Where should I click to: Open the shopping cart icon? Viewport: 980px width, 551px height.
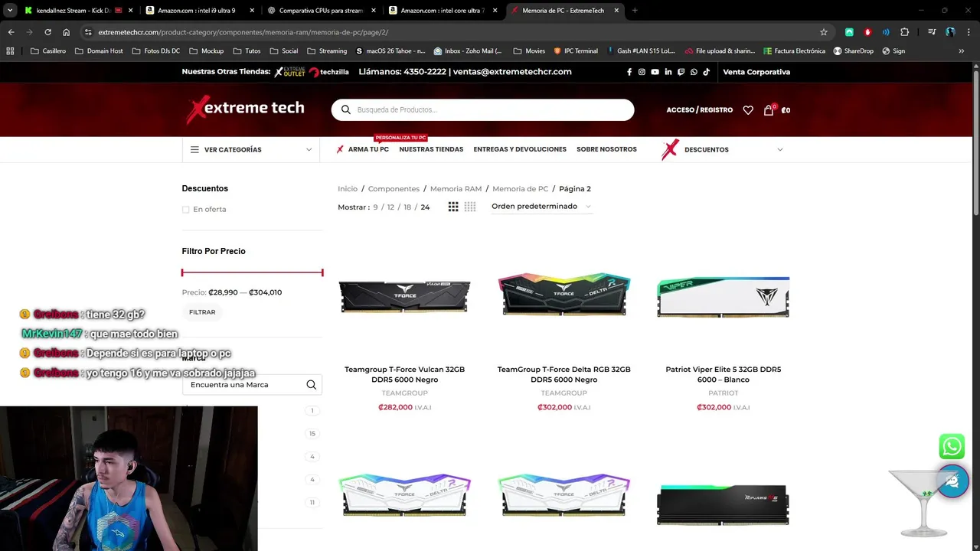point(769,110)
